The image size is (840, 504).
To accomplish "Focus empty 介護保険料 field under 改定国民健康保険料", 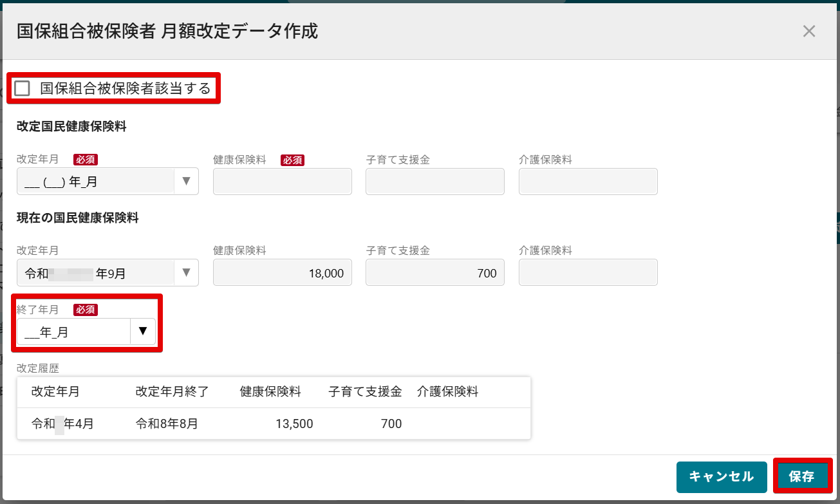I will click(588, 182).
